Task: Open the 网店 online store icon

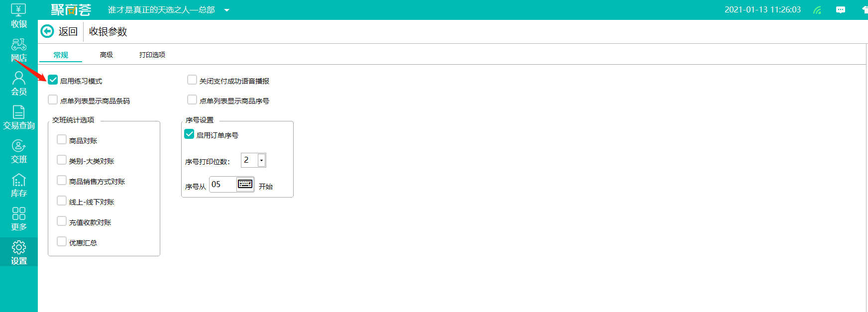Action: [18, 50]
